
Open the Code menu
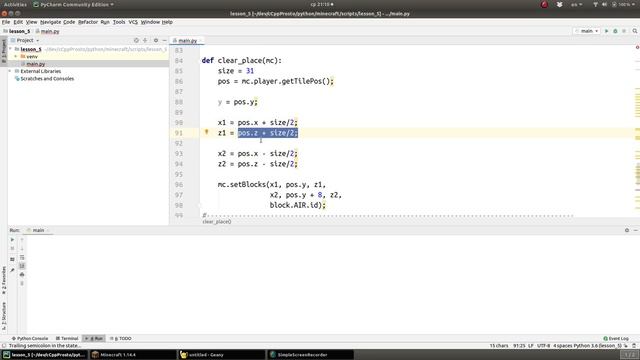[69, 22]
